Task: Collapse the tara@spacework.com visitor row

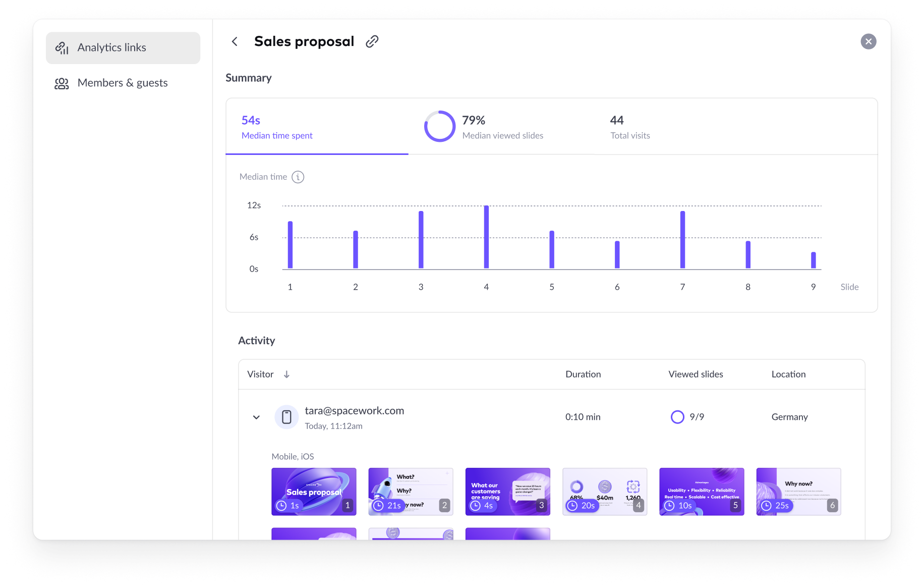Action: click(x=256, y=417)
